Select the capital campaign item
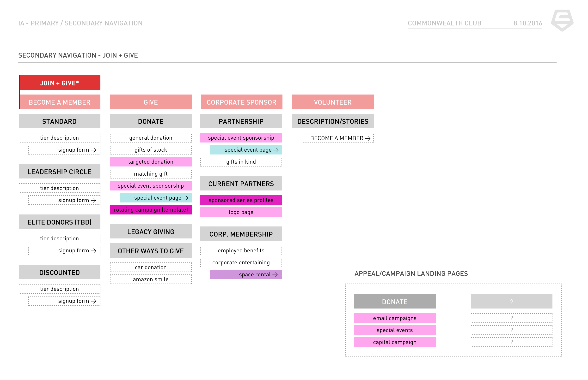 click(x=395, y=342)
